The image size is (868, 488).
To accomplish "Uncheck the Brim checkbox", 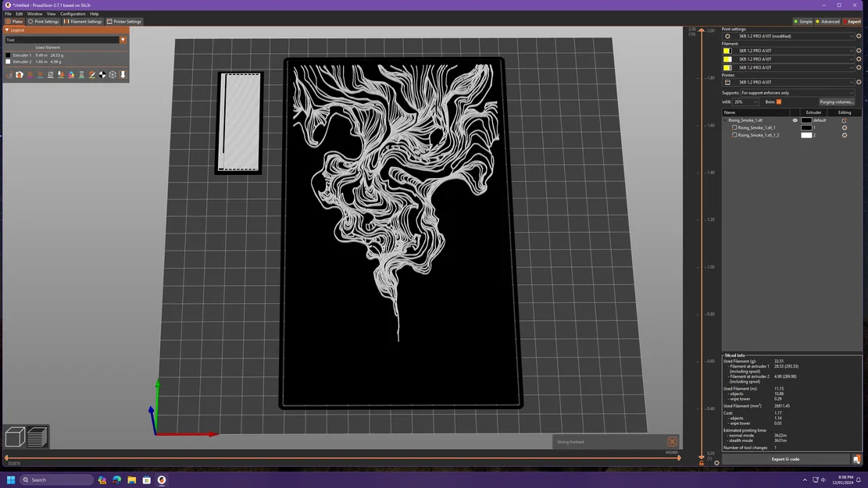I will (x=779, y=102).
